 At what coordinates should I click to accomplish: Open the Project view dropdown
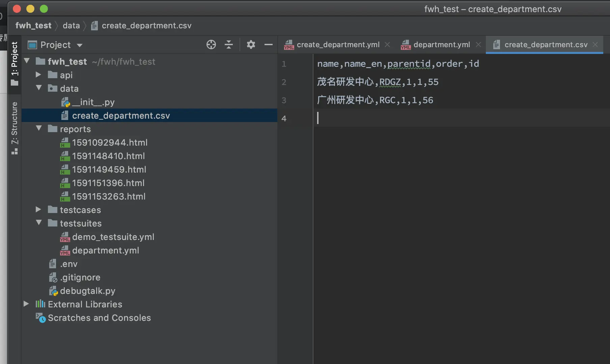80,45
